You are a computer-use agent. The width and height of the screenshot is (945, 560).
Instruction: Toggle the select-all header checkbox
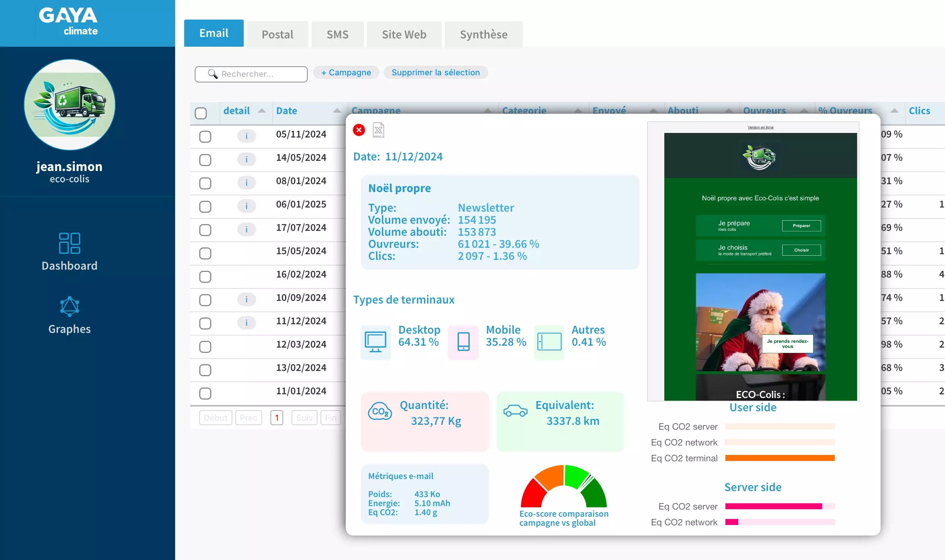coord(201,113)
